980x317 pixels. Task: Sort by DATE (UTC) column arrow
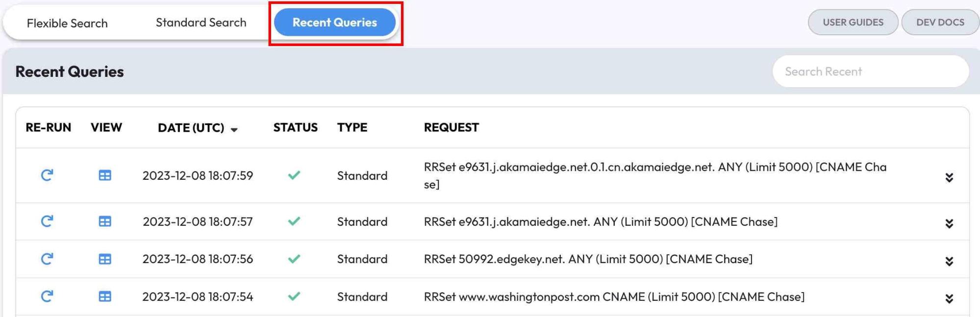tap(234, 129)
